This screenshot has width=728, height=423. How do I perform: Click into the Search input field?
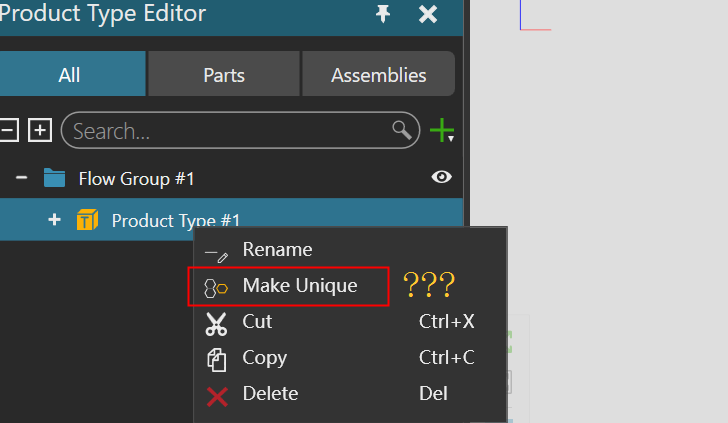(x=225, y=130)
